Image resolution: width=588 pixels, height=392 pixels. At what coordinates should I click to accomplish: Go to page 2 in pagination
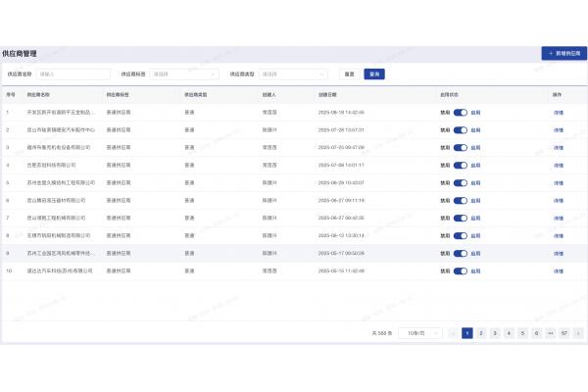click(x=481, y=333)
